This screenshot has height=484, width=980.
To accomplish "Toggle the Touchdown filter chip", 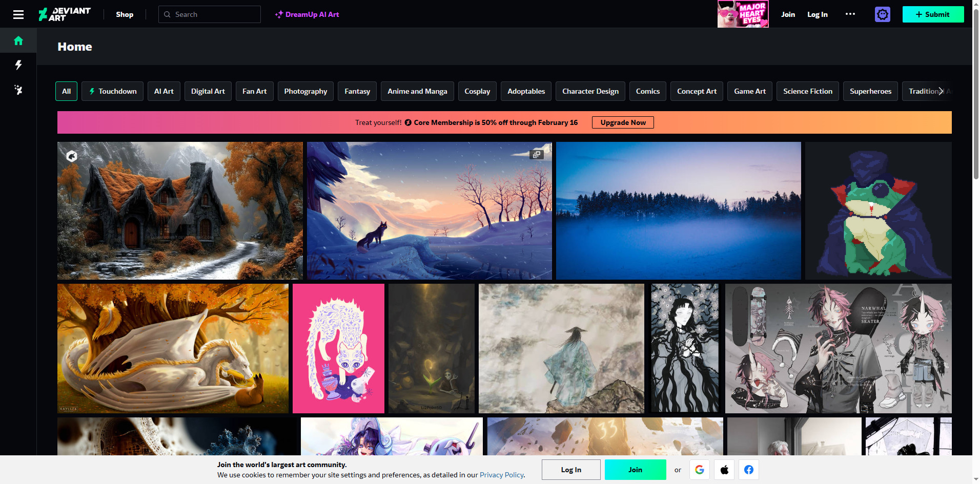I will click(x=112, y=91).
